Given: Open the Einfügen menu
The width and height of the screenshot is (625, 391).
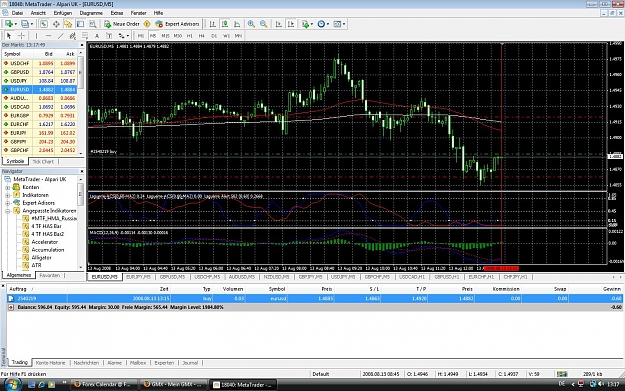Looking at the screenshot, I should [63, 13].
